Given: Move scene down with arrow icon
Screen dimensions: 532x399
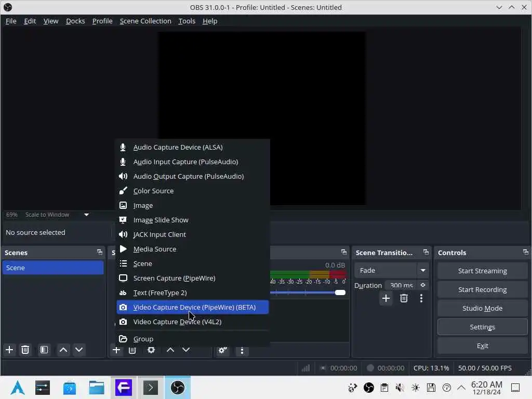Looking at the screenshot, I should (x=79, y=350).
